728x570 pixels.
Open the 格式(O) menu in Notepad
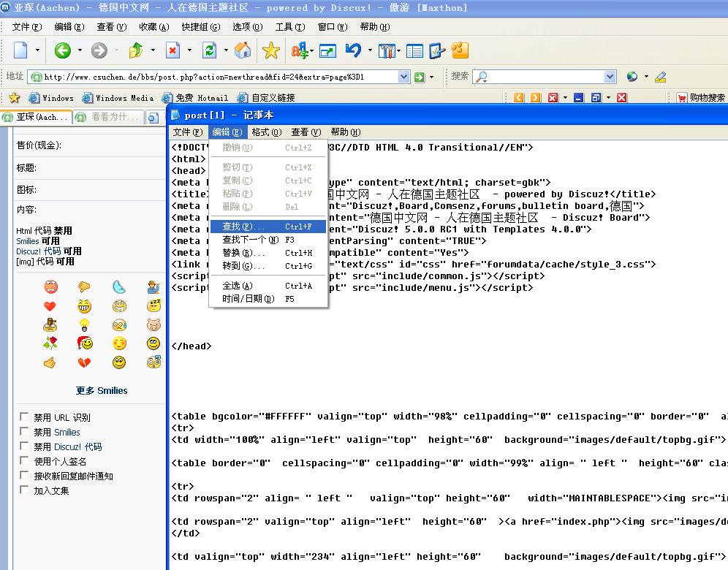[x=266, y=132]
